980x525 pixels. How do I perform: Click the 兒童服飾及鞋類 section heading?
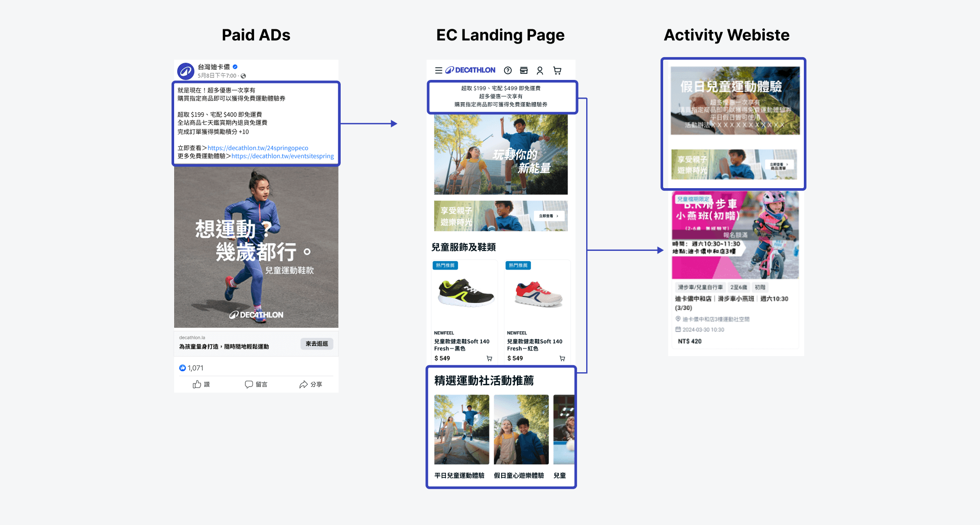464,247
